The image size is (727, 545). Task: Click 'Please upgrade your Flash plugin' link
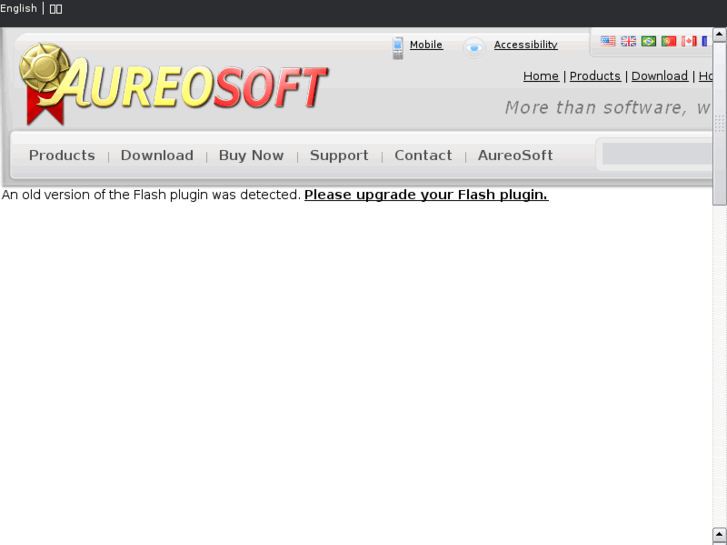pyautogui.click(x=426, y=195)
